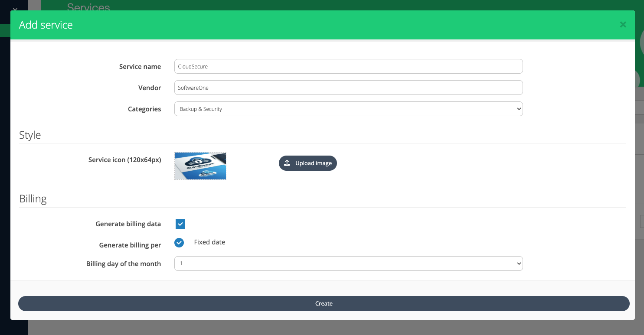Viewport: 644px width, 335px height.
Task: Click the Style section heading
Action: tap(30, 135)
